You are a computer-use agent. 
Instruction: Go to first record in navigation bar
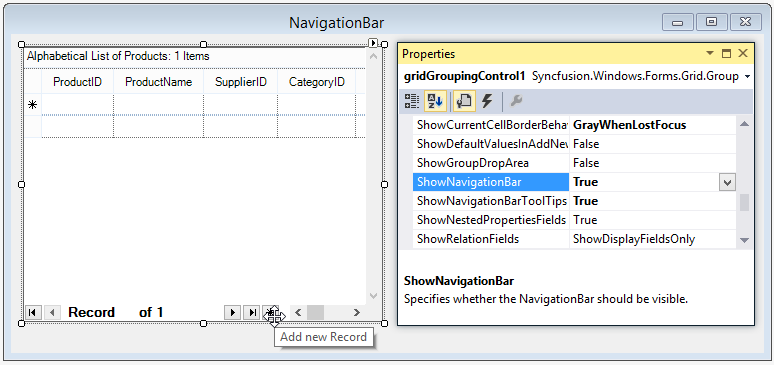33,312
